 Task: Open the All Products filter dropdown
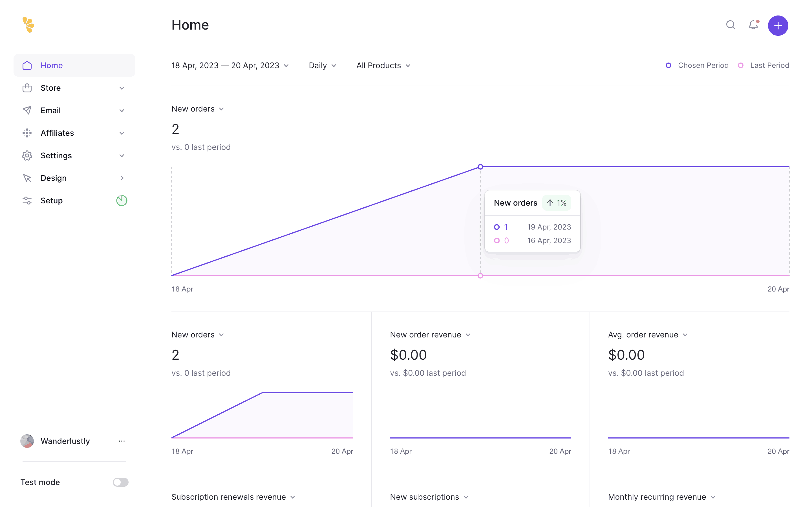click(x=383, y=65)
